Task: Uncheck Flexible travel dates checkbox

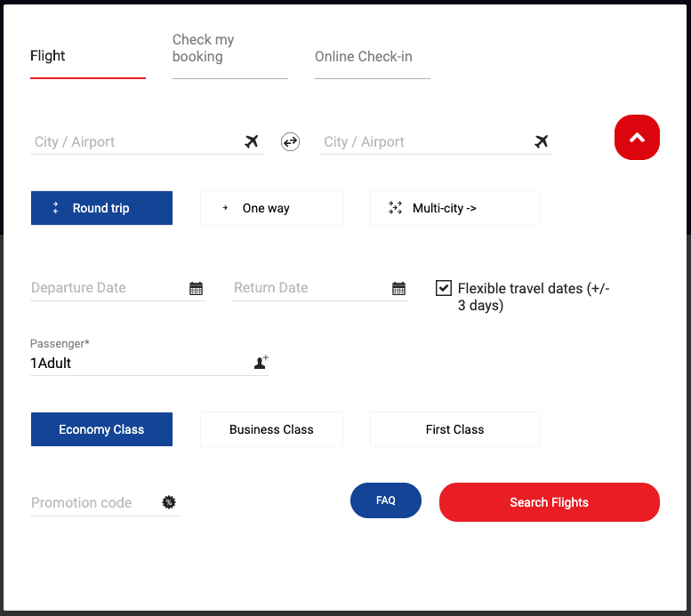Action: tap(444, 288)
